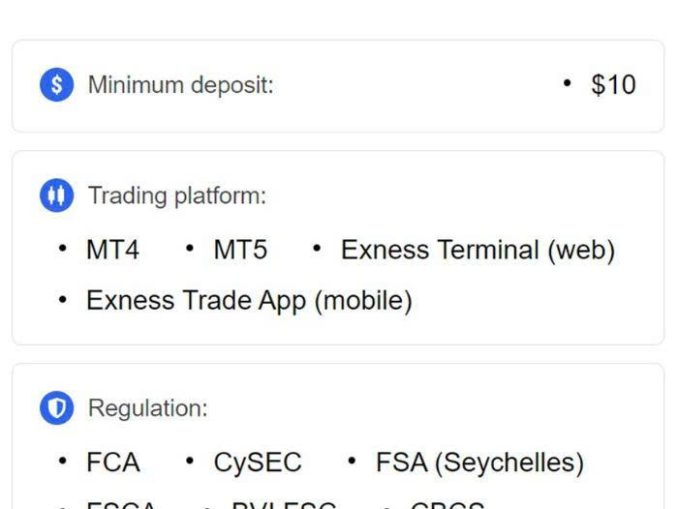Viewport: 678px width, 509px height.
Task: Choose the MT5 platform item
Action: tap(240, 250)
